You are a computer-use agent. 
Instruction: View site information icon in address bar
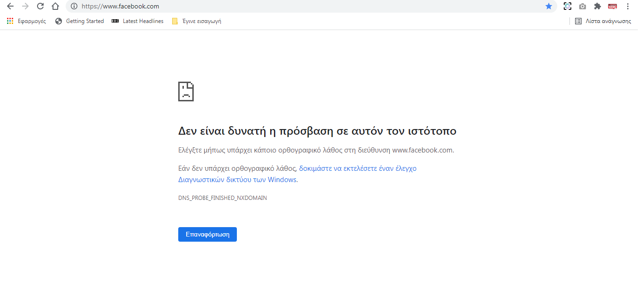click(x=74, y=7)
